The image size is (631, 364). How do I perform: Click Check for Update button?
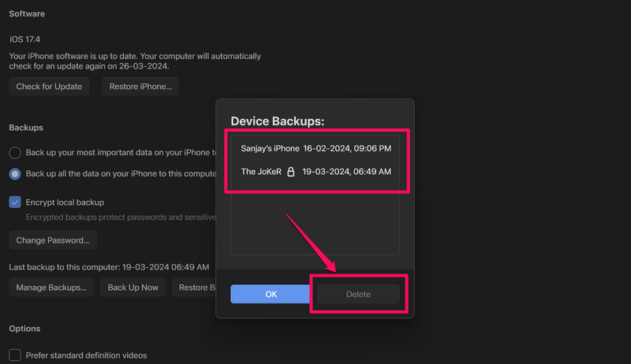49,87
